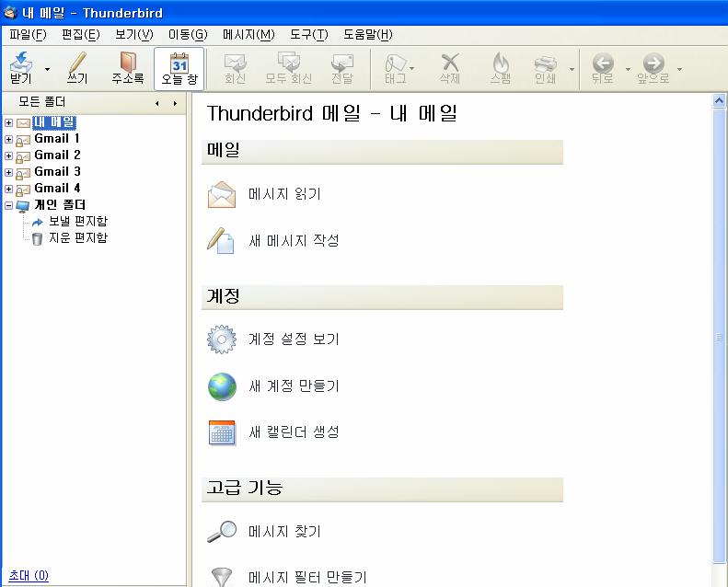Click the 새 메시지 작성 link

coord(294,241)
